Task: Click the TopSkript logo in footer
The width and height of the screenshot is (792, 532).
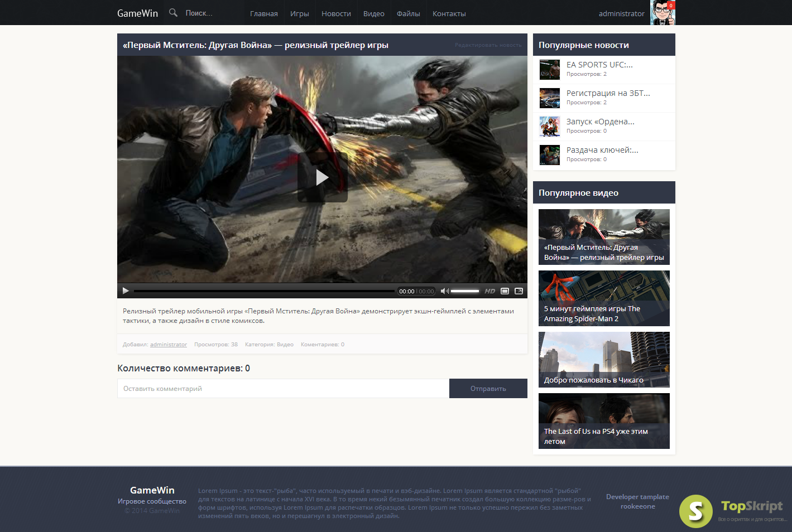Action: tap(733, 511)
